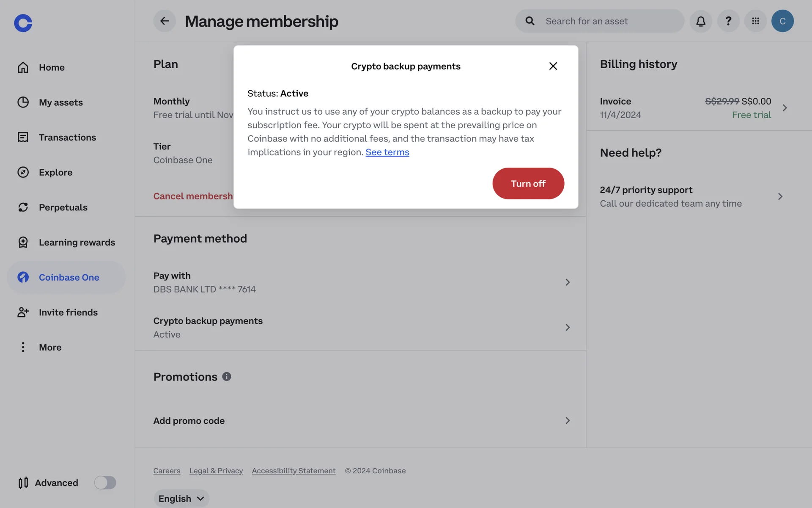
Task: Toggle the Advanced mode switch
Action: pos(105,483)
